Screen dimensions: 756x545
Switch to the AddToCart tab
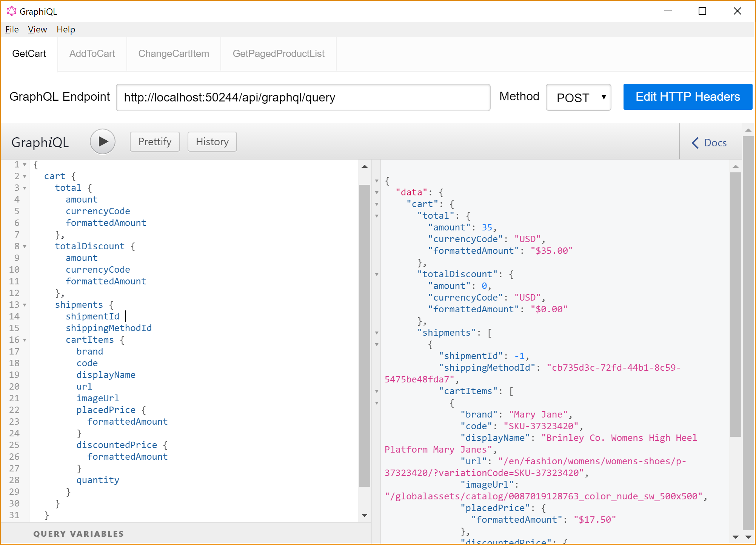[x=92, y=54]
